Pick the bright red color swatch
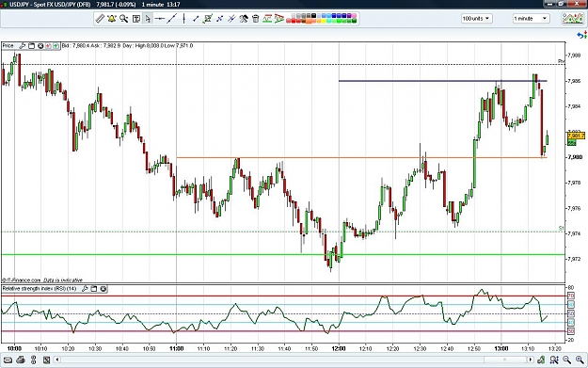Image resolution: width=588 pixels, height=368 pixels. point(294,21)
